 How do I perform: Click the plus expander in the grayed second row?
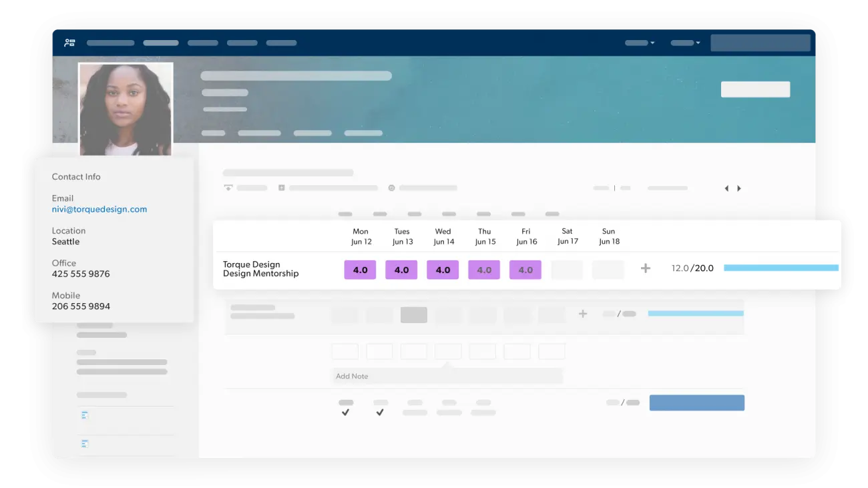click(x=583, y=314)
